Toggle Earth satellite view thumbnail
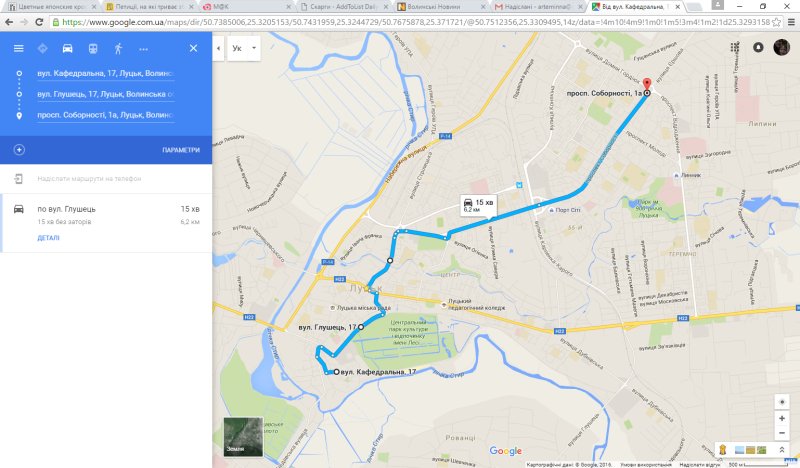 (243, 436)
